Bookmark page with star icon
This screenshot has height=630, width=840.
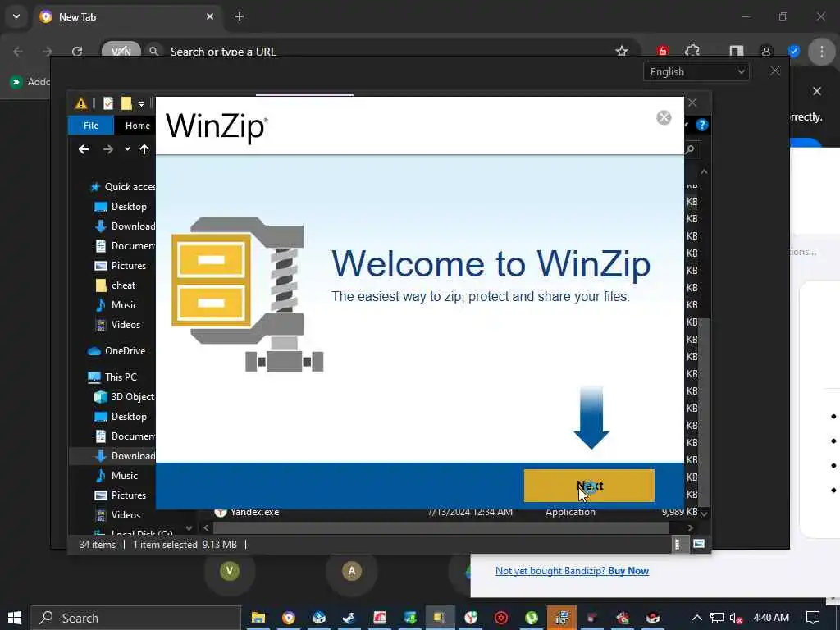[x=622, y=51]
